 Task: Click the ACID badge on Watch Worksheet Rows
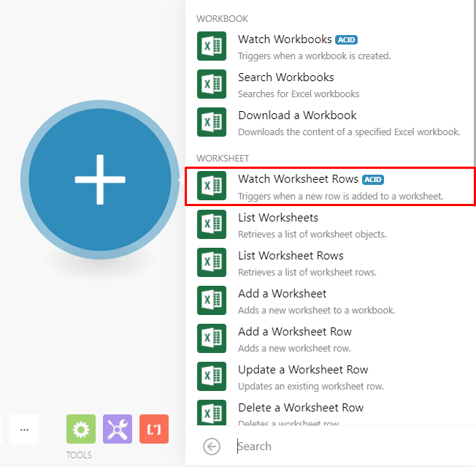point(373,180)
